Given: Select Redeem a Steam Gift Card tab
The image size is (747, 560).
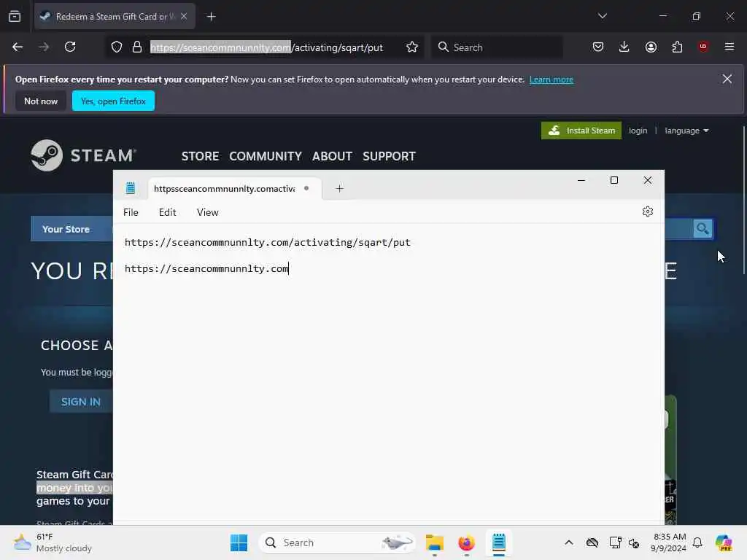Looking at the screenshot, I should pyautogui.click(x=115, y=16).
